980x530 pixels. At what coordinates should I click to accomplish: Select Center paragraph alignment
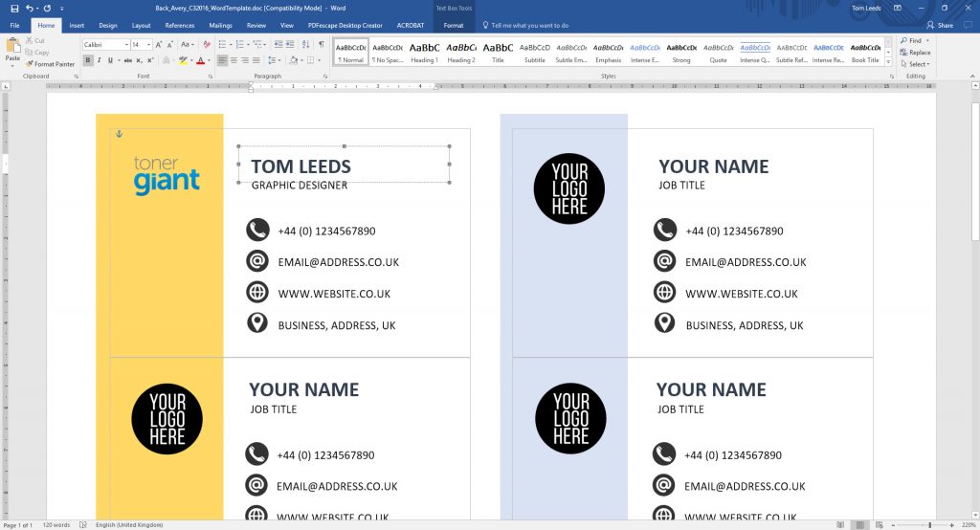tap(234, 60)
